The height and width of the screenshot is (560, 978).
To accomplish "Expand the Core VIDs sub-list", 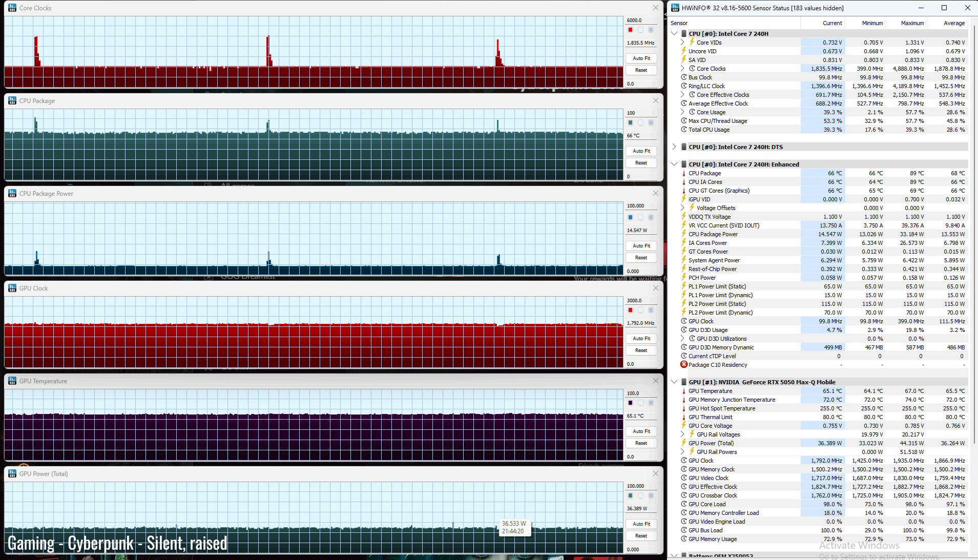I will [x=682, y=43].
